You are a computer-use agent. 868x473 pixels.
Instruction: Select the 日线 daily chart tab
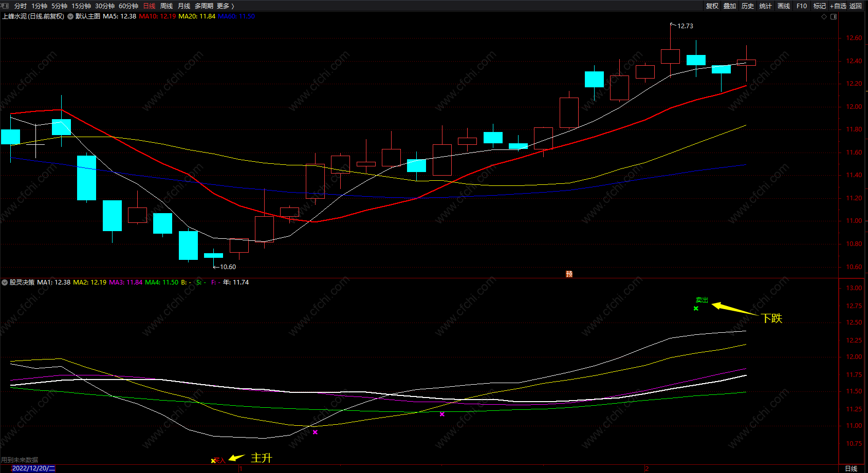tap(149, 6)
